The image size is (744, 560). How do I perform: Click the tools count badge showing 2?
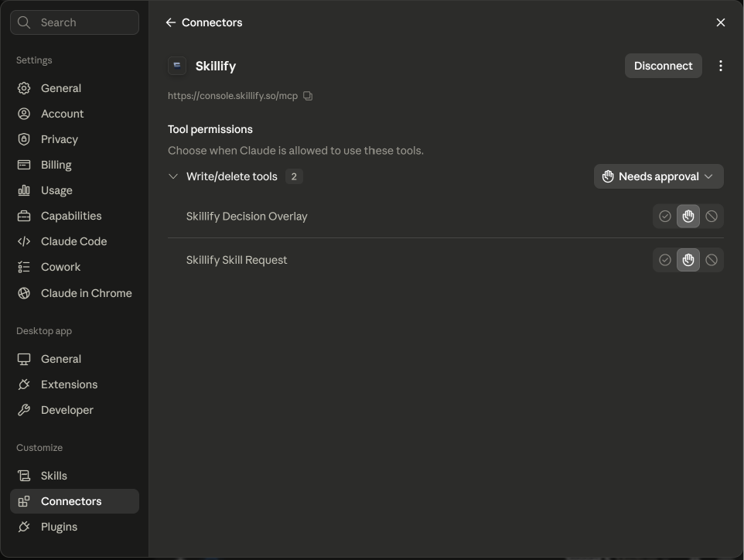pos(294,176)
